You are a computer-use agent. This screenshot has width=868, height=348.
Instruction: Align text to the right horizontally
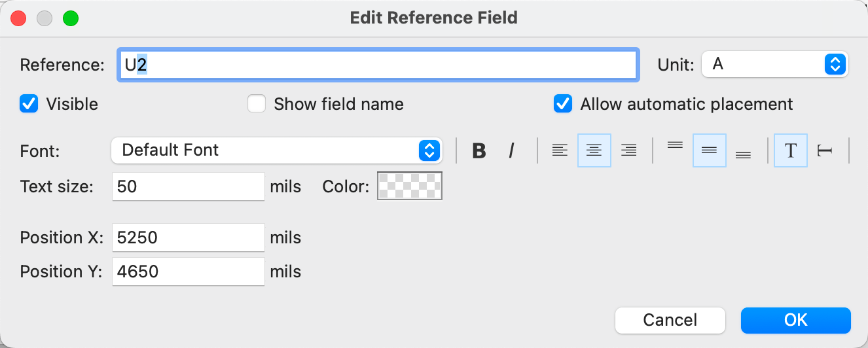(x=628, y=150)
